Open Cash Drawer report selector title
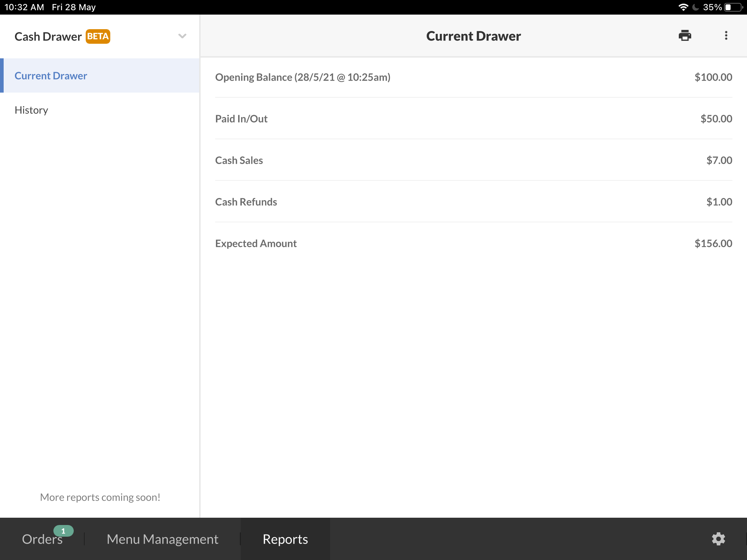 coord(48,36)
